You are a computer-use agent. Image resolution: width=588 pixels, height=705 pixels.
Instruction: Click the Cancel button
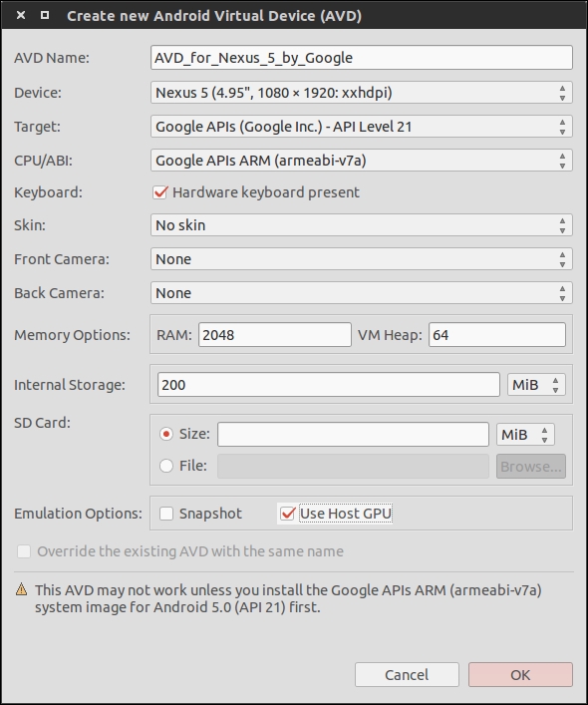click(x=407, y=674)
